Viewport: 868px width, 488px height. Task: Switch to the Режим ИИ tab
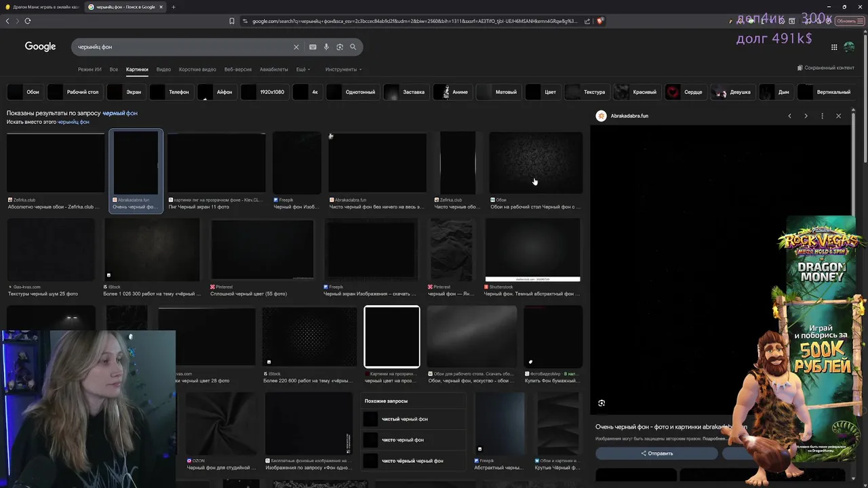pos(90,69)
